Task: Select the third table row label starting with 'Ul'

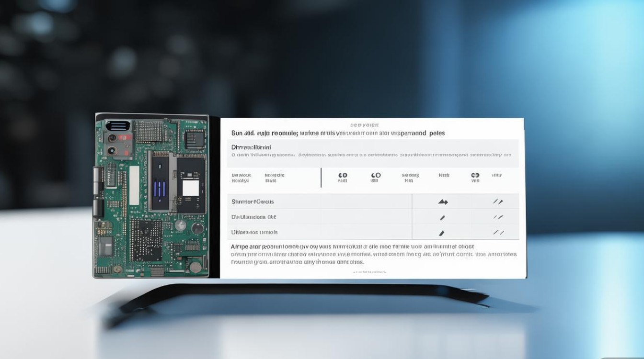Action: [254, 232]
